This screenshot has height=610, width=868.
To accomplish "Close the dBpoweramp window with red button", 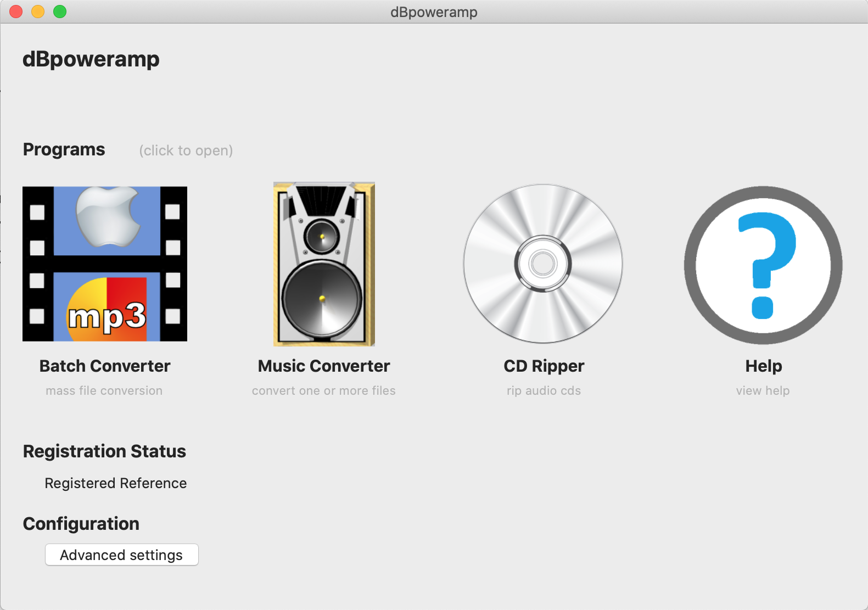I will point(16,12).
